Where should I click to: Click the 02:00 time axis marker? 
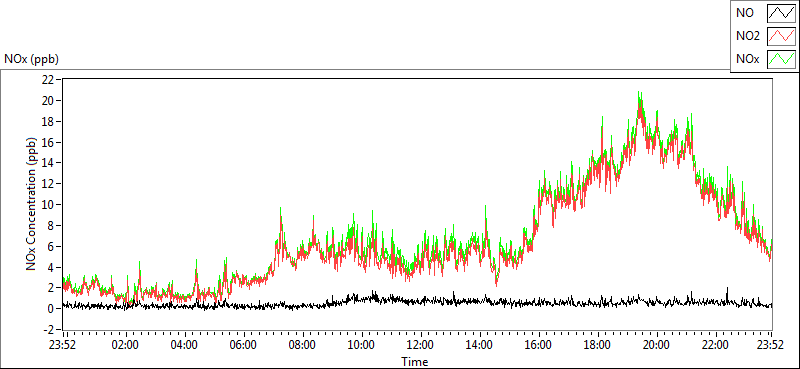click(126, 344)
